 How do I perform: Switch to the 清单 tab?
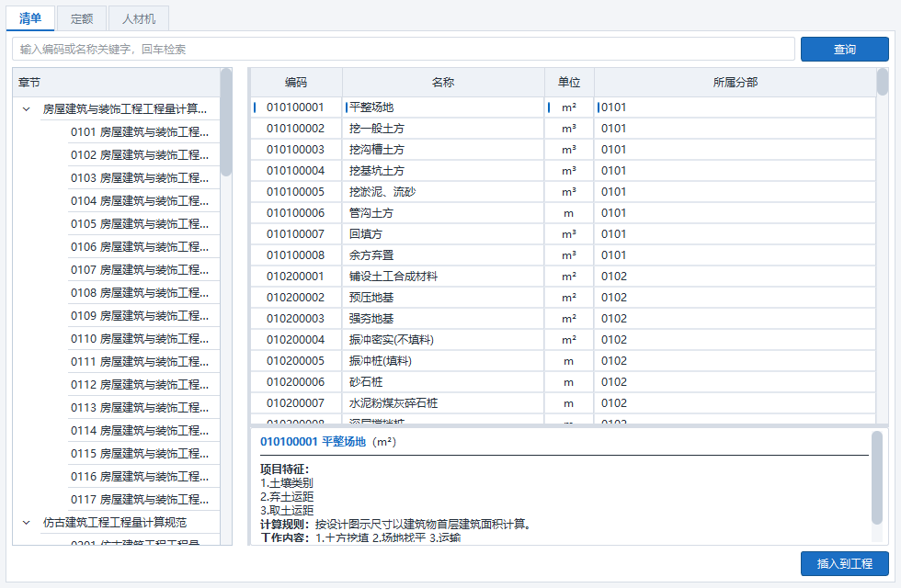tap(30, 18)
